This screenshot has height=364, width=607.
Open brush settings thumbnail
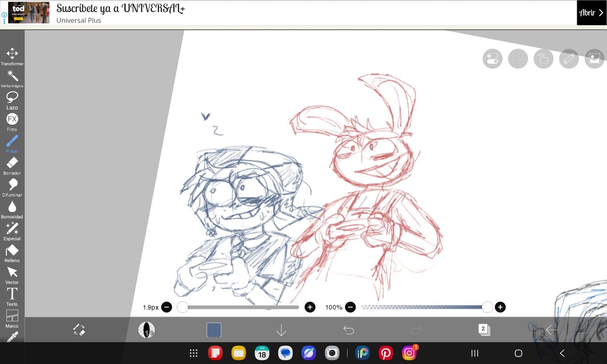147,330
